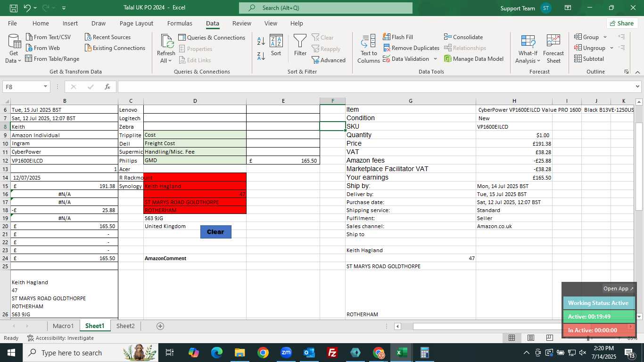Open Recent Sources

point(108,37)
